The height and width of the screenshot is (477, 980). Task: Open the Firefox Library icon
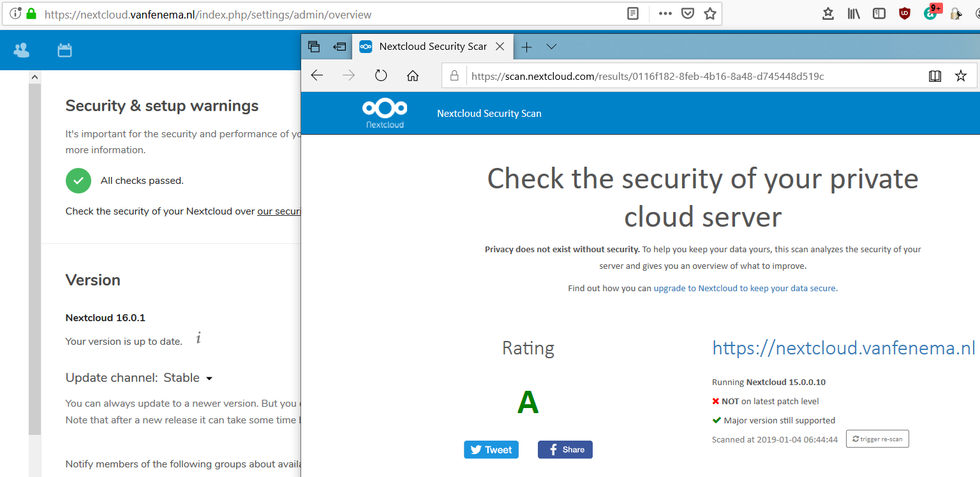(x=854, y=13)
